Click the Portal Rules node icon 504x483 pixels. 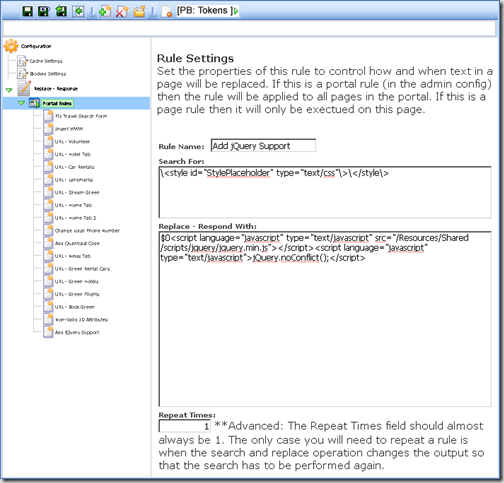tap(34, 103)
